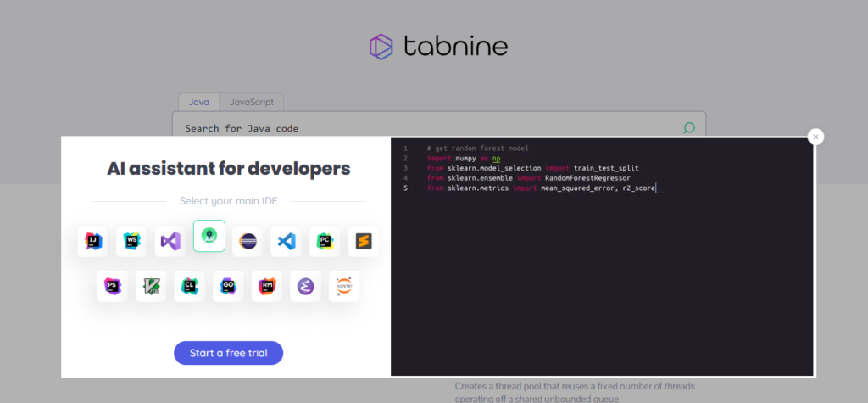The image size is (868, 403).
Task: Click the Tabnine logo at top
Action: click(x=438, y=47)
